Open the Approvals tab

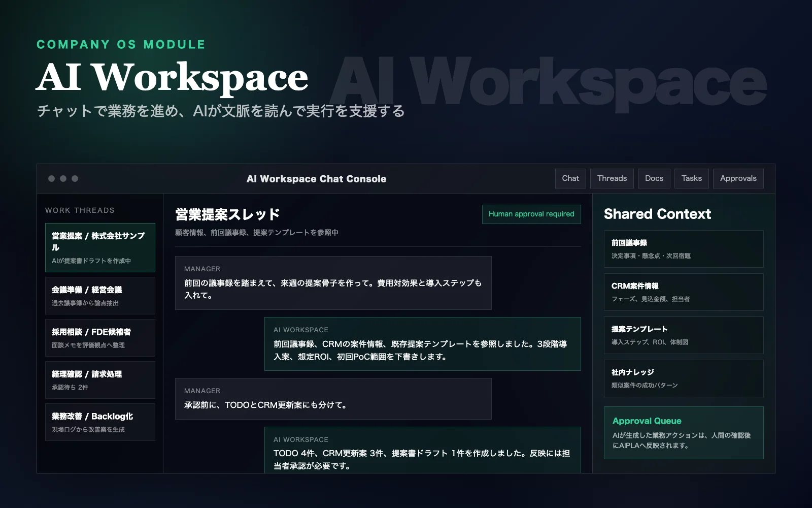738,178
